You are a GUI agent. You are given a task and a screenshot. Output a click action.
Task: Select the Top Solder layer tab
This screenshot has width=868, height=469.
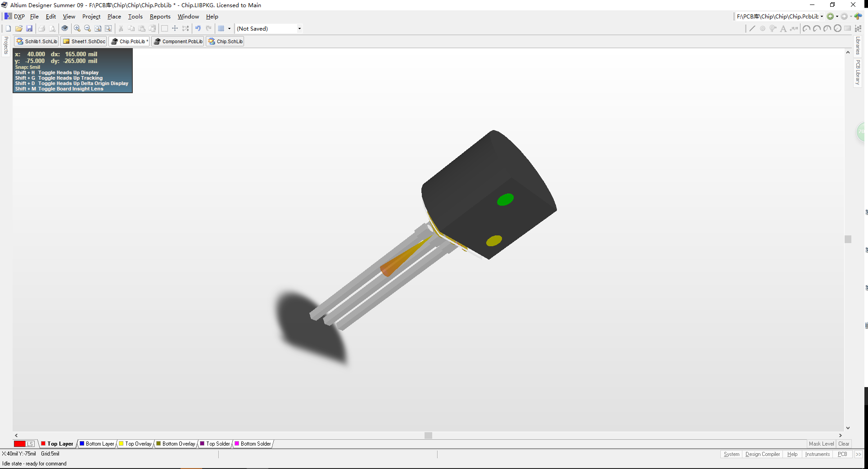click(215, 444)
